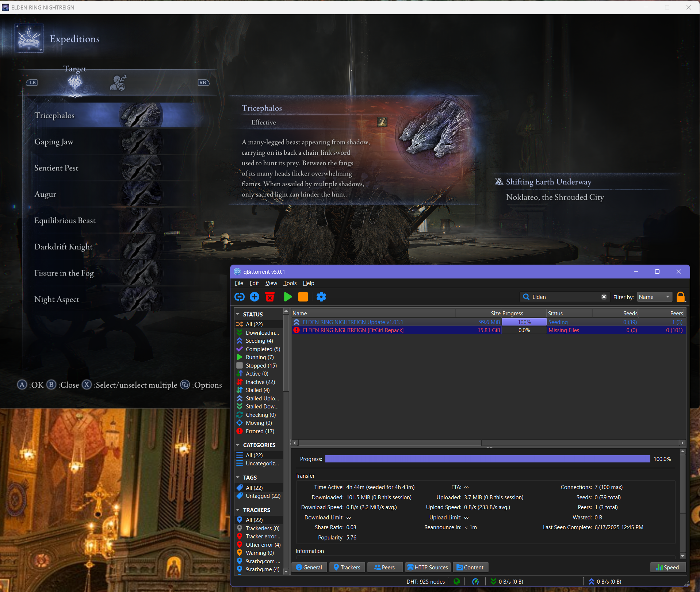This screenshot has width=700, height=592.
Task: Click the orange Stop torrent icon
Action: pyautogui.click(x=303, y=297)
